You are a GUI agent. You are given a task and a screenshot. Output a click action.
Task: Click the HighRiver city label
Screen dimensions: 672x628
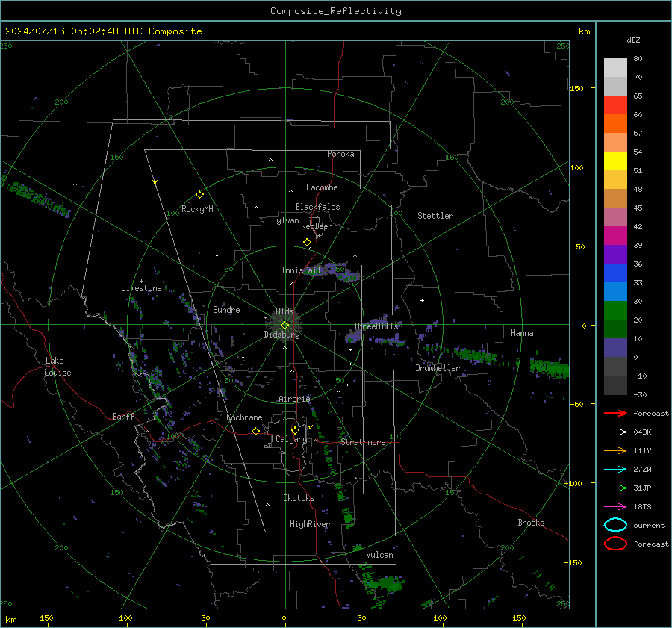pos(310,524)
